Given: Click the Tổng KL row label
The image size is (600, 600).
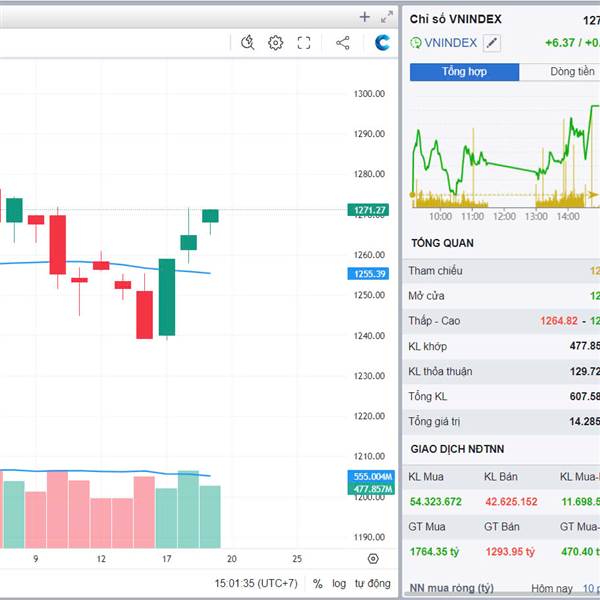Looking at the screenshot, I should click(427, 396).
